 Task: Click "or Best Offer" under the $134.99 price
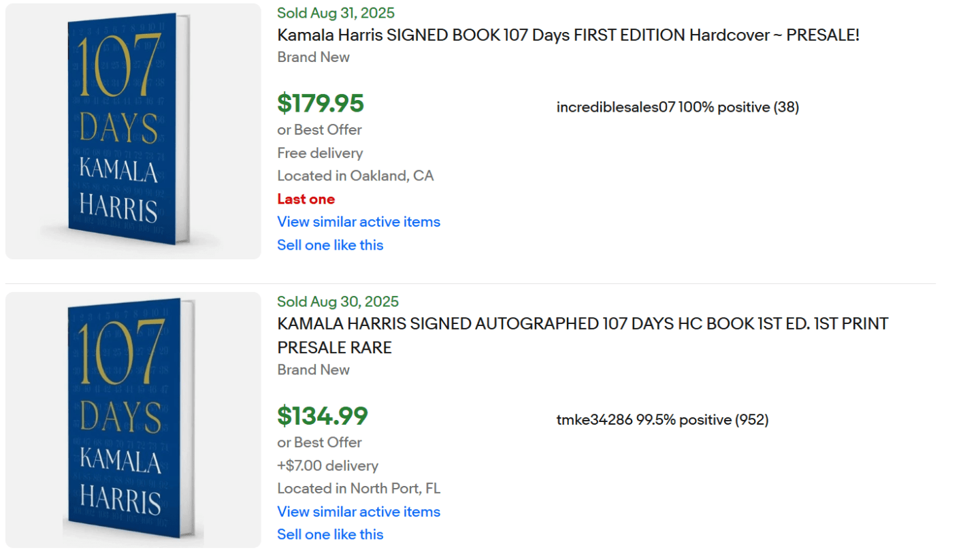click(319, 442)
